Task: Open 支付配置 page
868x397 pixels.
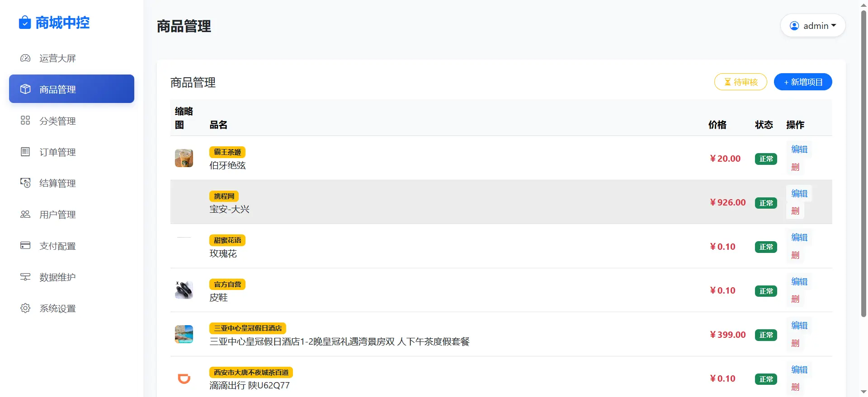Action: coord(71,246)
